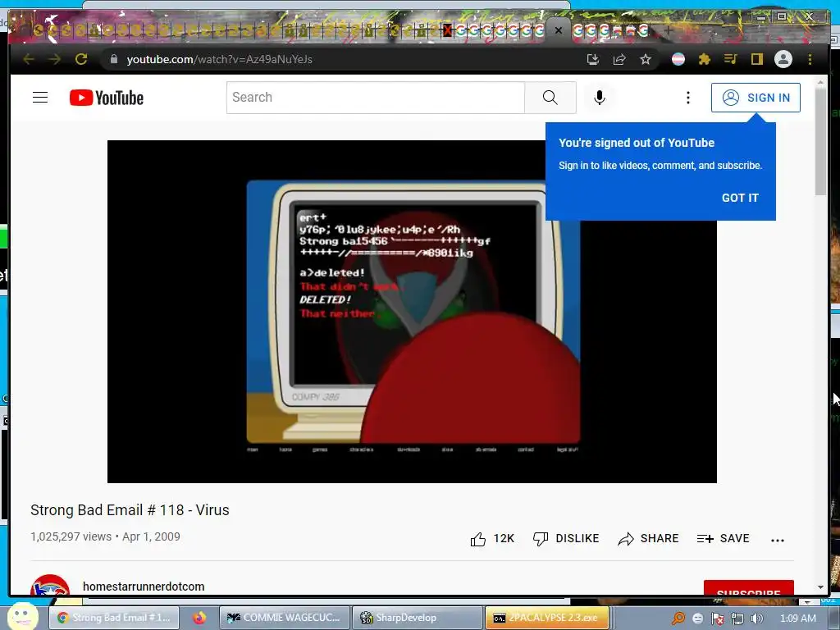Go to YouTube home via logo
The image size is (840, 630).
click(107, 98)
